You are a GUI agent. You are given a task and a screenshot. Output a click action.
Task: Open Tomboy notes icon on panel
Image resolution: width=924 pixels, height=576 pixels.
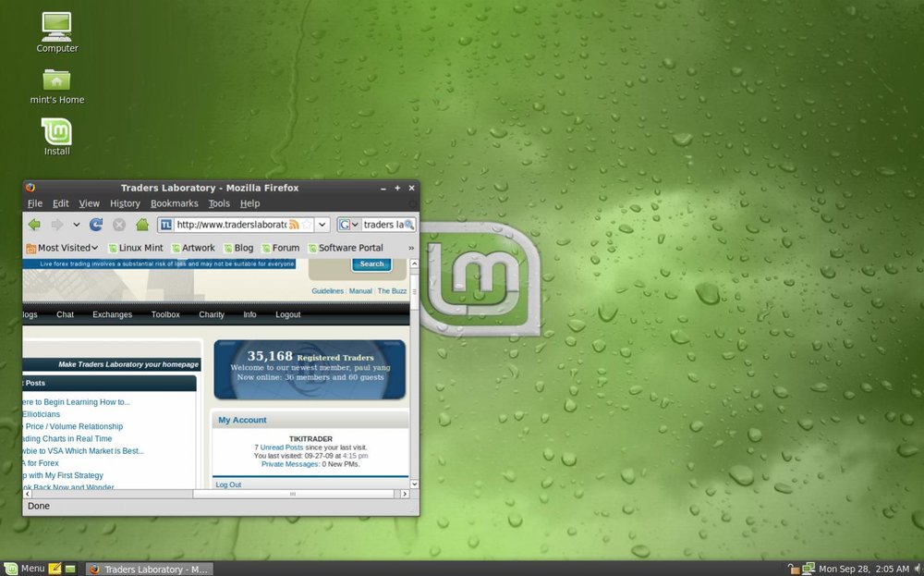pyautogui.click(x=55, y=569)
